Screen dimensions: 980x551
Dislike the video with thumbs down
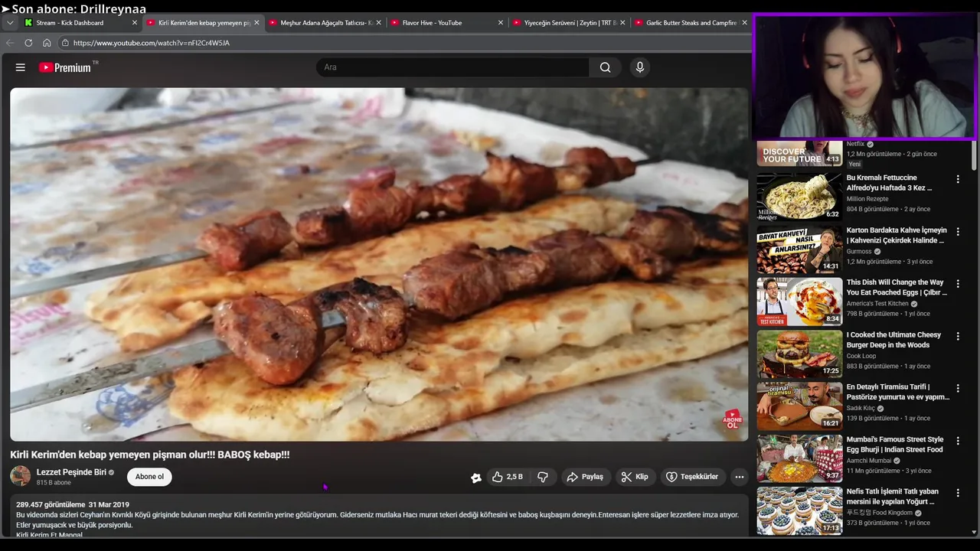543,477
